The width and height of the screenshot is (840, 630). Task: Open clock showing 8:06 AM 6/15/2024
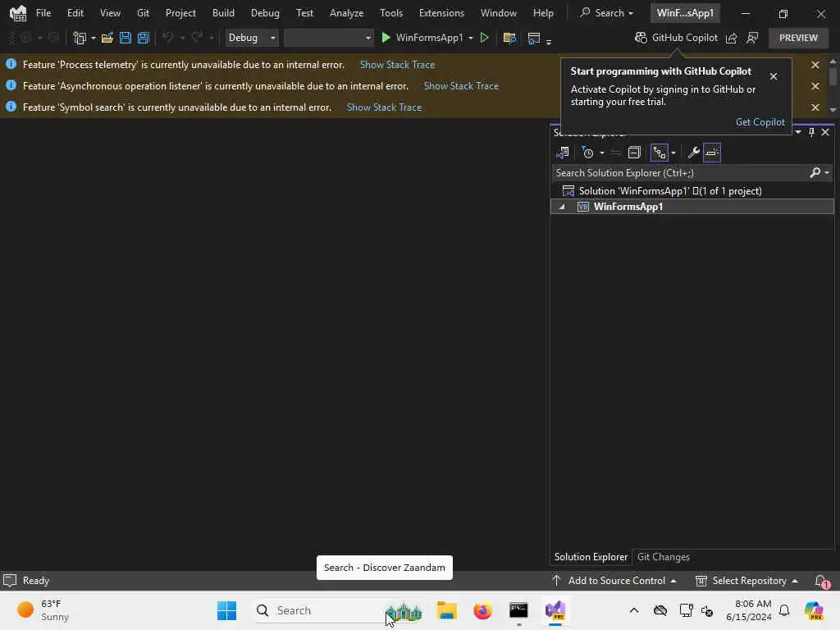click(748, 610)
